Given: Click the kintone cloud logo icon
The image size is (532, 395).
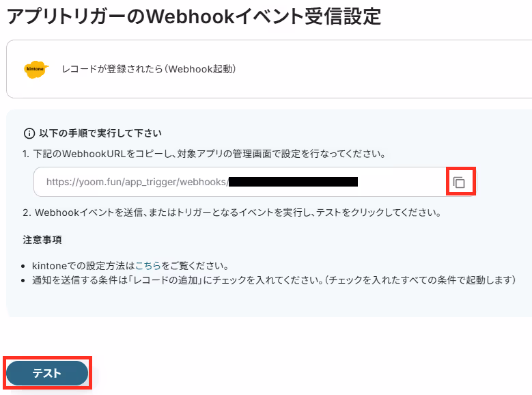Looking at the screenshot, I should pyautogui.click(x=36, y=69).
